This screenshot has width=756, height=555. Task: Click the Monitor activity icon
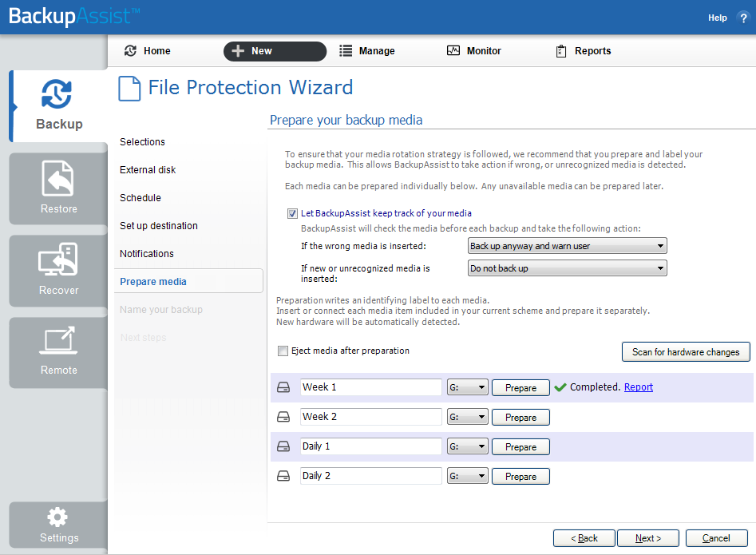tap(453, 50)
